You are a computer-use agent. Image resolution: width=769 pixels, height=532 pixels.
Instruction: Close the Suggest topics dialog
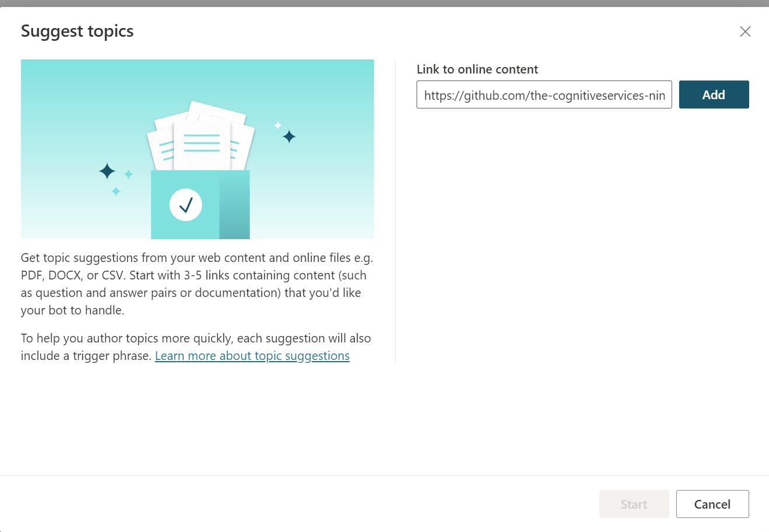pyautogui.click(x=745, y=32)
